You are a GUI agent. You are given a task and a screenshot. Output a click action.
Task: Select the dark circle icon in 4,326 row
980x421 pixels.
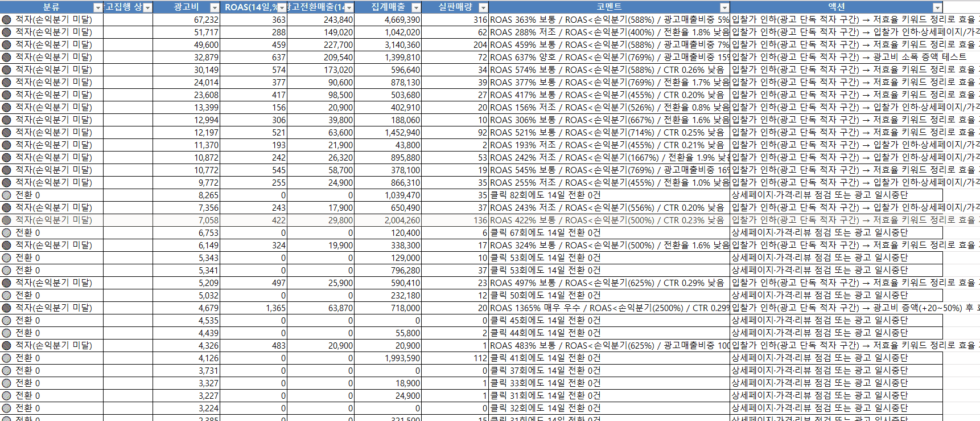(x=6, y=345)
